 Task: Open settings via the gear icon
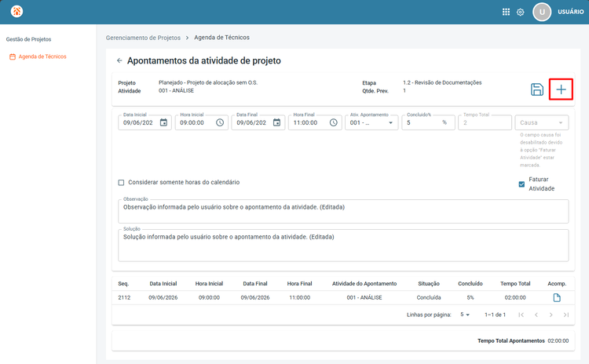coord(520,12)
